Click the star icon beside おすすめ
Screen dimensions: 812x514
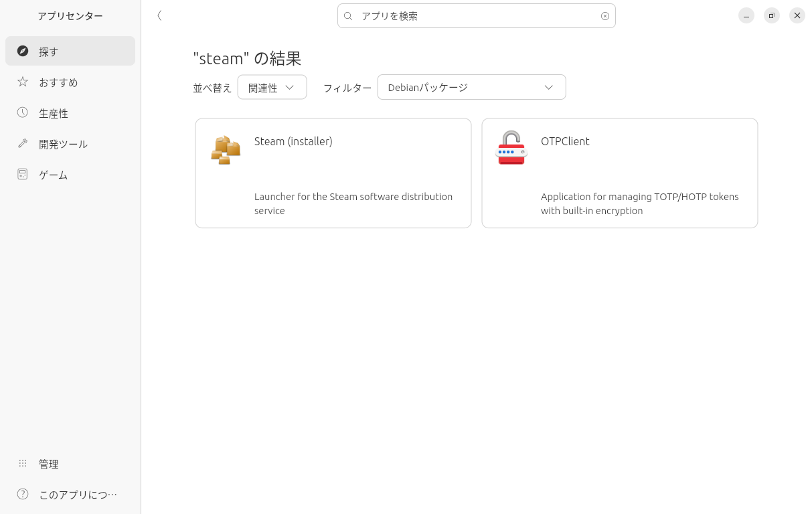coord(23,82)
